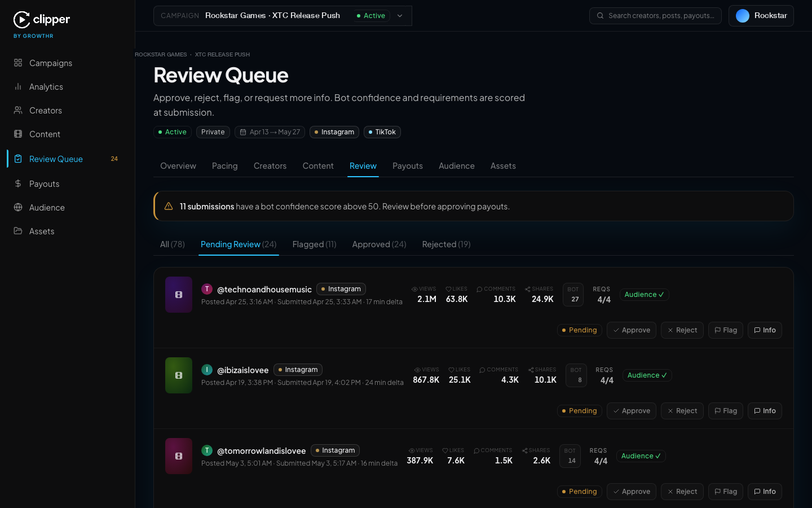Approve the @tomorrowlandislovee submission
The image size is (812, 508).
coord(632,492)
